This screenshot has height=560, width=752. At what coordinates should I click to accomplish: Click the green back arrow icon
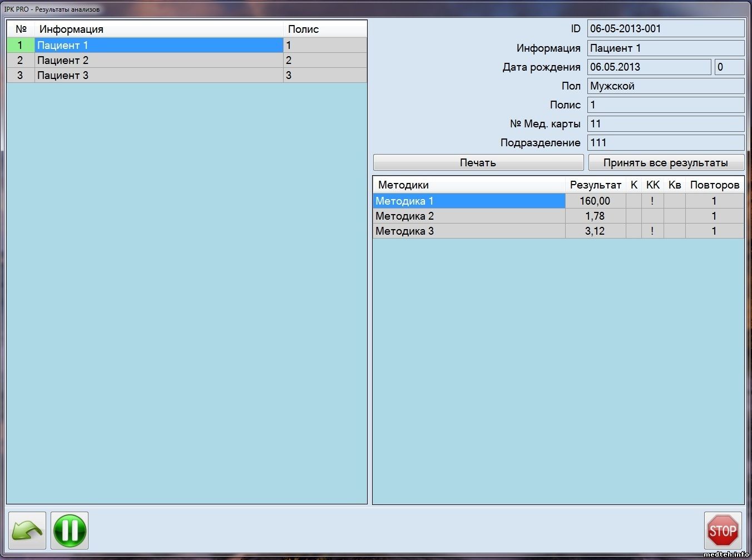click(27, 531)
